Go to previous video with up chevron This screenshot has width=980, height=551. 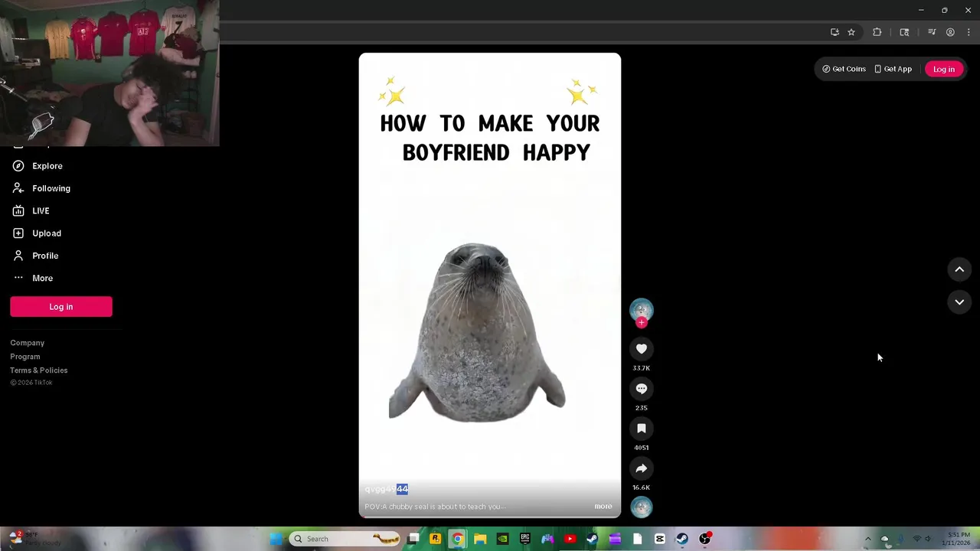click(x=959, y=269)
